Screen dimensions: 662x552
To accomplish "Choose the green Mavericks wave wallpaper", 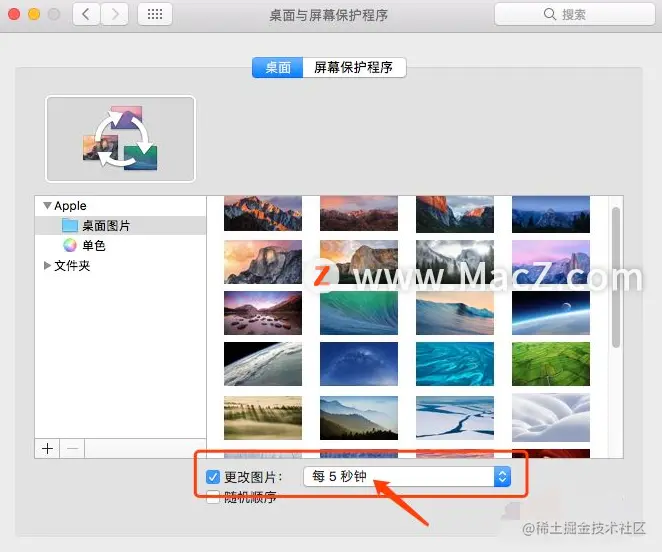I will (x=359, y=313).
